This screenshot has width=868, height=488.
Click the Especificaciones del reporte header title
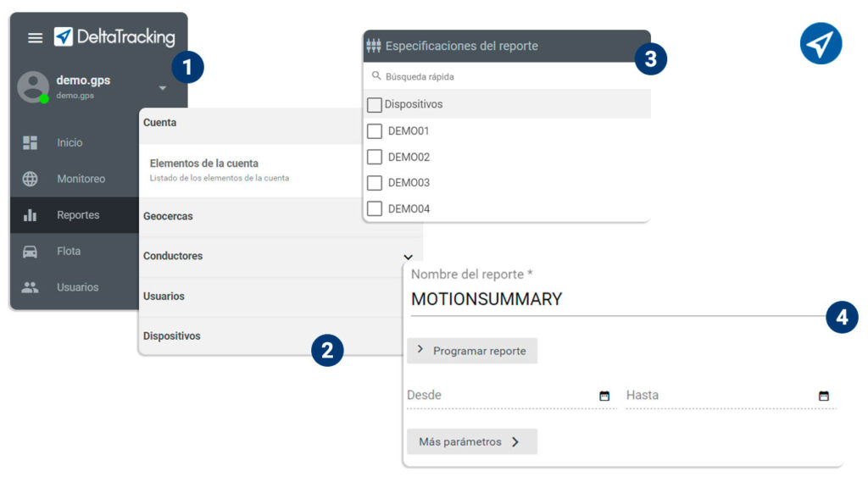point(462,46)
